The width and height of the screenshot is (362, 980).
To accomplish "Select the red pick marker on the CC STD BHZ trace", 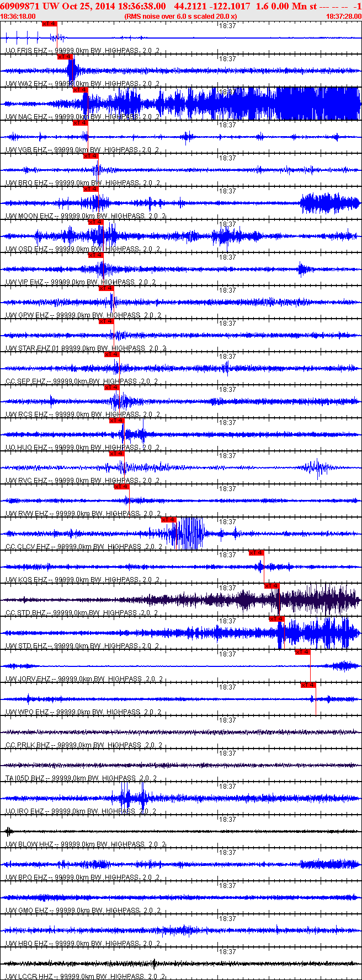I will [x=272, y=586].
